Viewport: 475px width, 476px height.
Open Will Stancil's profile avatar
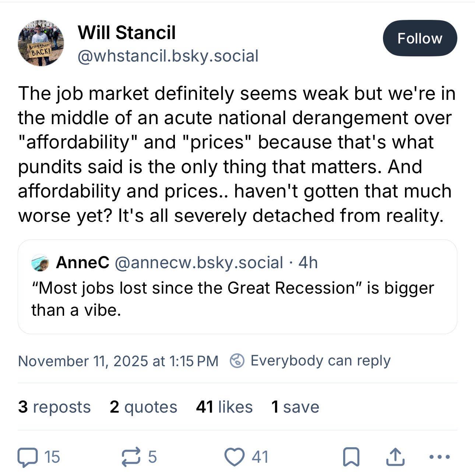pyautogui.click(x=41, y=43)
